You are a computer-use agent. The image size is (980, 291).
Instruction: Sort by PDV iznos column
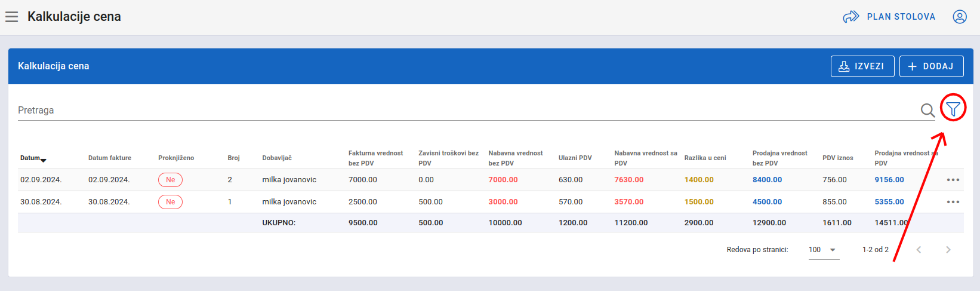pyautogui.click(x=838, y=158)
